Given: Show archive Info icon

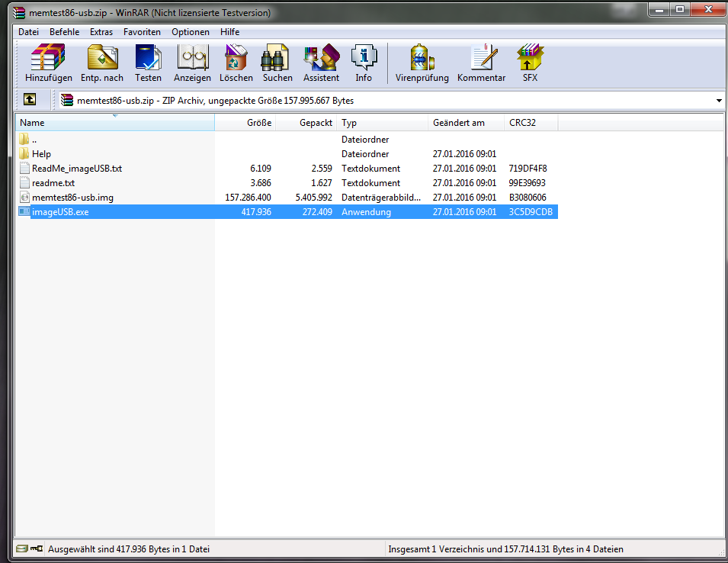Looking at the screenshot, I should click(364, 58).
